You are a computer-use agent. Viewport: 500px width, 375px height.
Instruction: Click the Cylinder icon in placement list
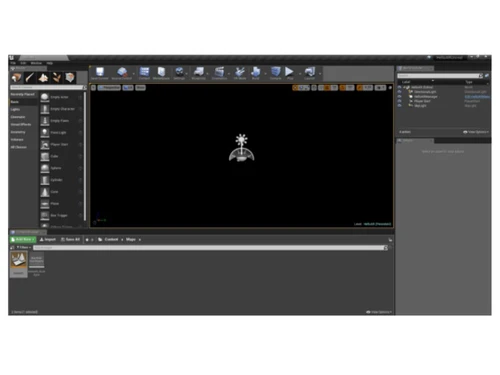click(x=45, y=180)
